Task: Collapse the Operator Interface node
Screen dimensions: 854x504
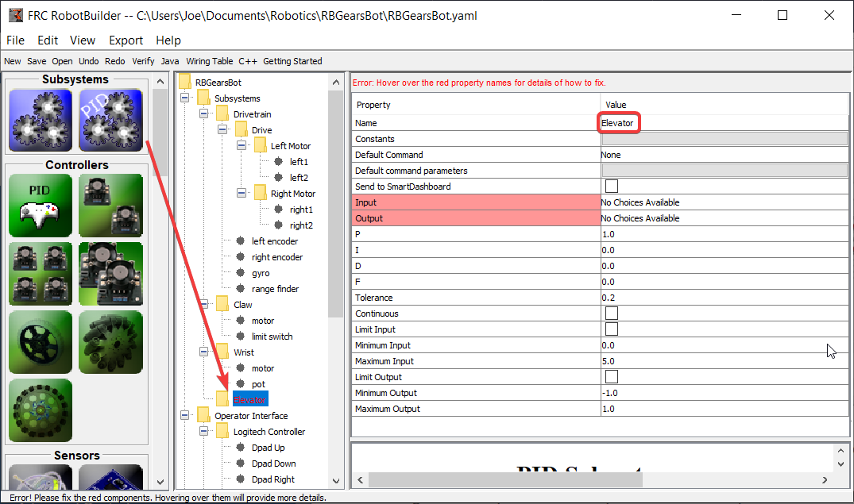Action: point(185,416)
